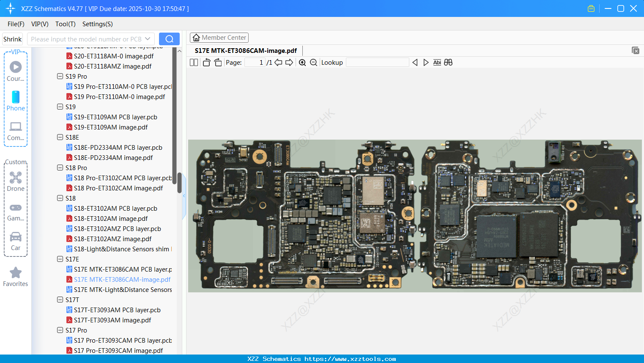Toggle the binoculars whole-word lookup option

(x=448, y=62)
